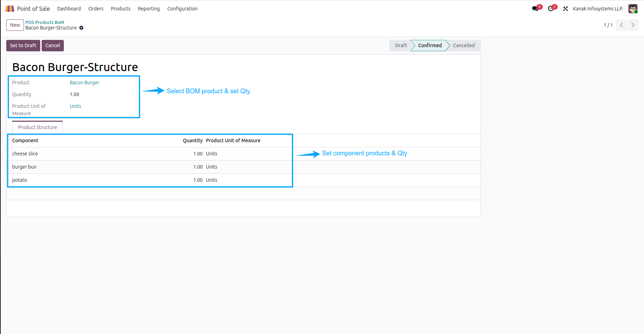The height and width of the screenshot is (334, 644).
Task: Open the Products menu
Action: (x=120, y=9)
